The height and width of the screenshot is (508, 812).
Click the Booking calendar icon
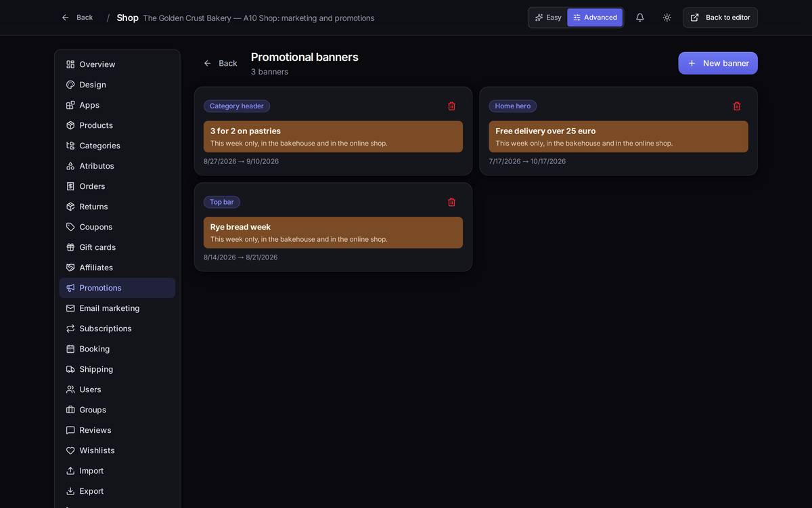(x=70, y=349)
